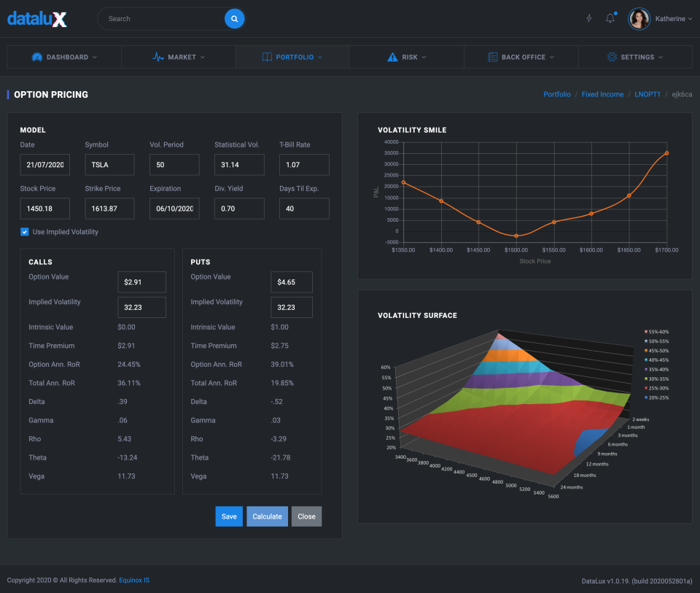Click the search magnifier icon
This screenshot has height=593, width=700.
[x=234, y=18]
